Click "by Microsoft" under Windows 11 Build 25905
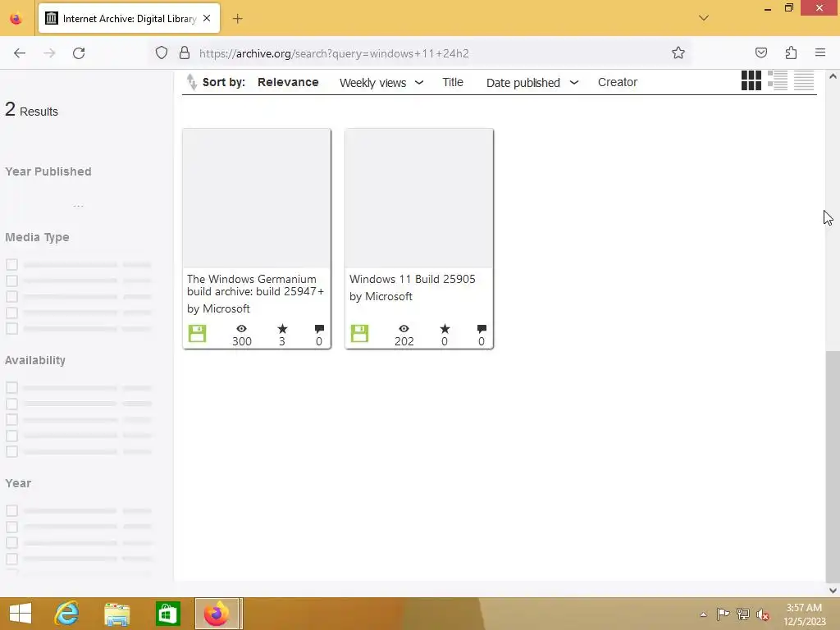 pyautogui.click(x=381, y=296)
